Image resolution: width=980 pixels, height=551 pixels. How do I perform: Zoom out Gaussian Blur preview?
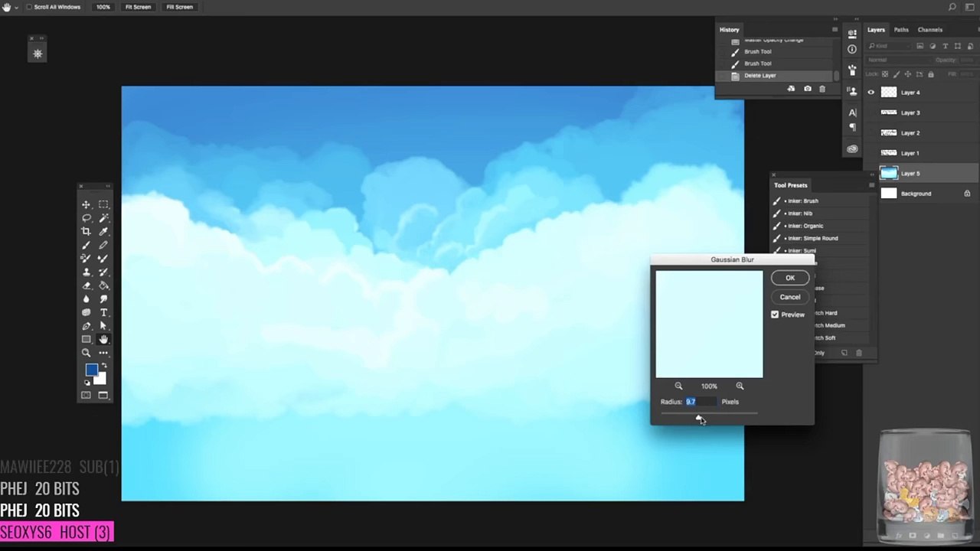click(678, 386)
